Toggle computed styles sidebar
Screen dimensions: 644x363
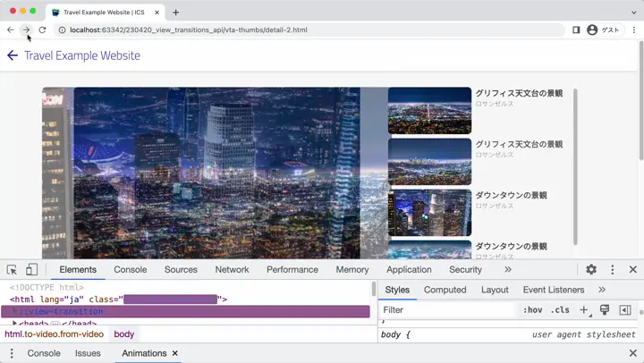point(625,310)
